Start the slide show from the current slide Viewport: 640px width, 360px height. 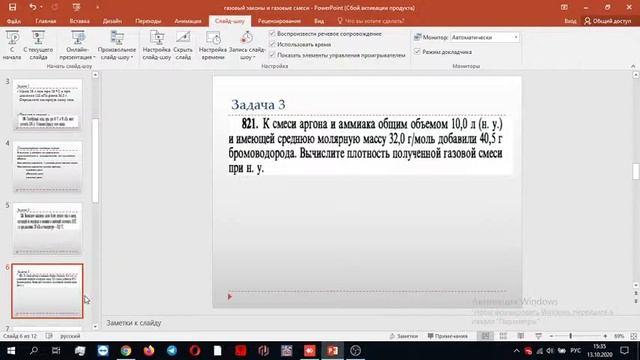(x=38, y=45)
